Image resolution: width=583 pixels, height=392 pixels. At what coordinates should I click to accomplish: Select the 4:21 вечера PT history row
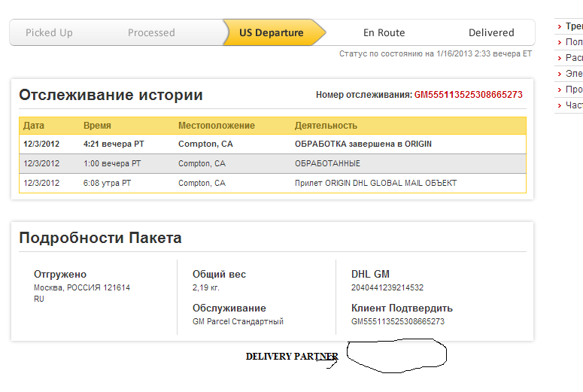point(272,144)
